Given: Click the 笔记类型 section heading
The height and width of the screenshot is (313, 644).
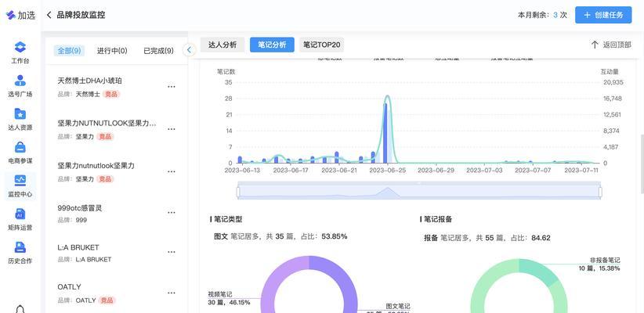Looking at the screenshot, I should [x=228, y=219].
